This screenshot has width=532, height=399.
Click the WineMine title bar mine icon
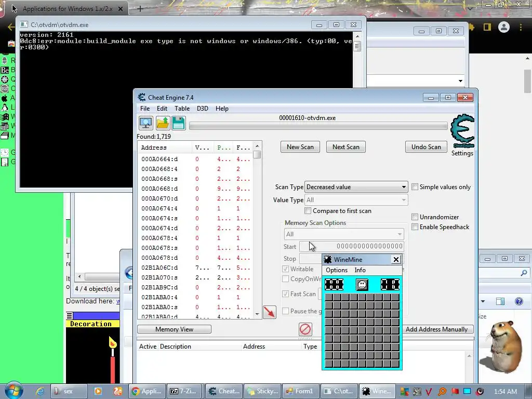(327, 260)
